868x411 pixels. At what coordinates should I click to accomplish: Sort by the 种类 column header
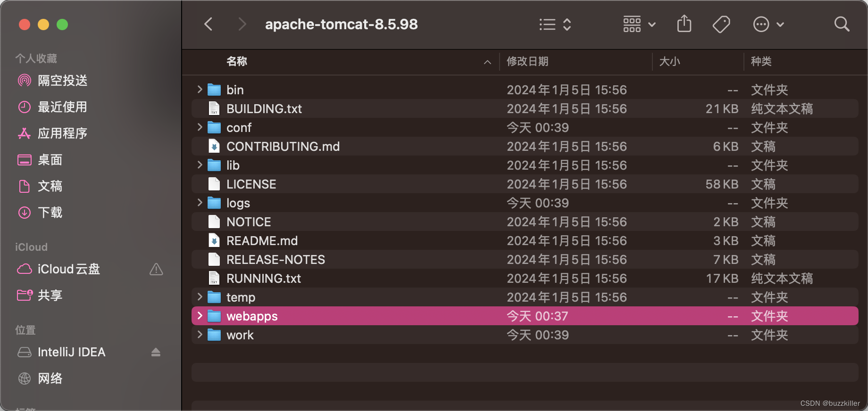click(x=761, y=61)
